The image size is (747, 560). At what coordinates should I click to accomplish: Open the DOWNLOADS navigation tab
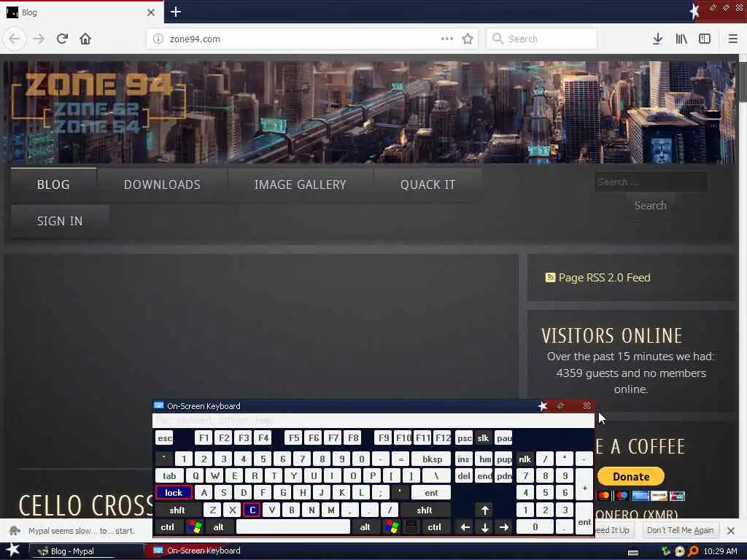pos(162,184)
